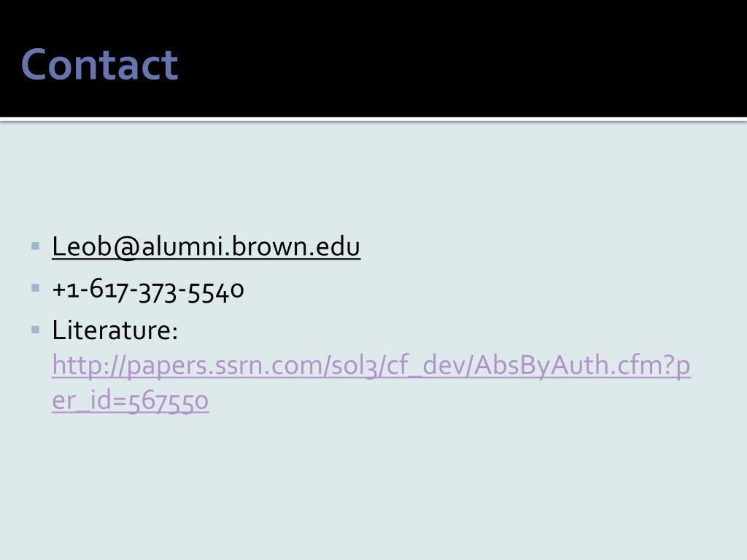
Task: Open the Leob@alumni.brown.edu email link
Action: pos(206,246)
